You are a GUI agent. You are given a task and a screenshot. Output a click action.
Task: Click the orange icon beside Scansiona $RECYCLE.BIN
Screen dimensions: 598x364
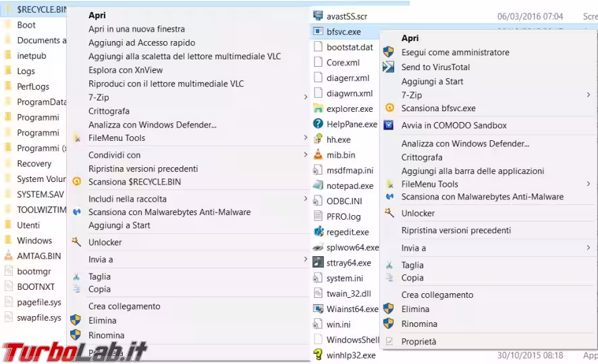click(x=77, y=181)
